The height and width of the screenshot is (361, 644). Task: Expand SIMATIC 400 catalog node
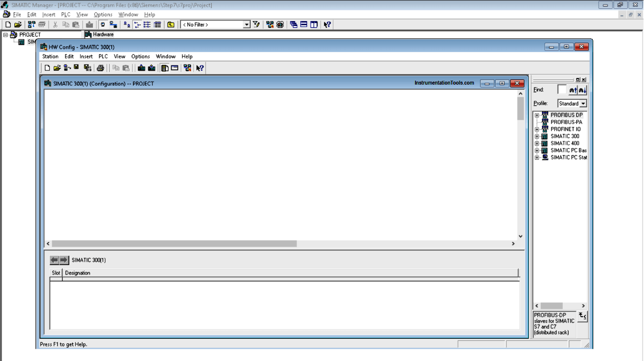pos(537,144)
